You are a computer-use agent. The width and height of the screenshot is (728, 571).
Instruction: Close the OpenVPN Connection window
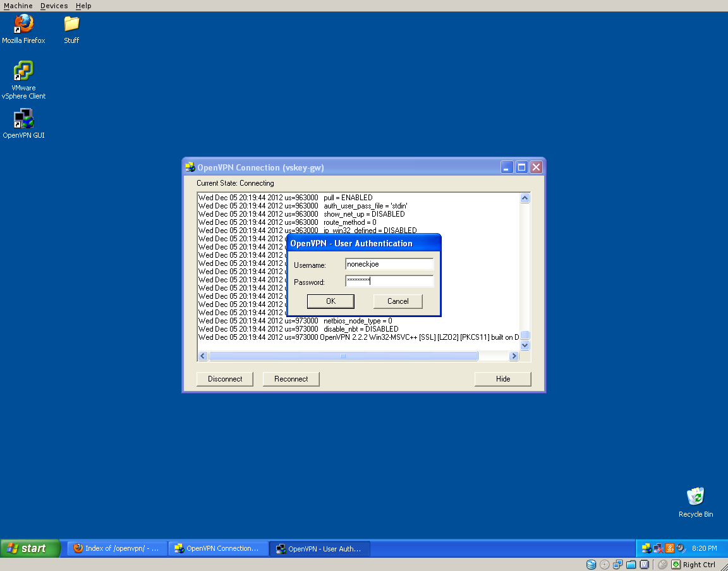(x=537, y=167)
